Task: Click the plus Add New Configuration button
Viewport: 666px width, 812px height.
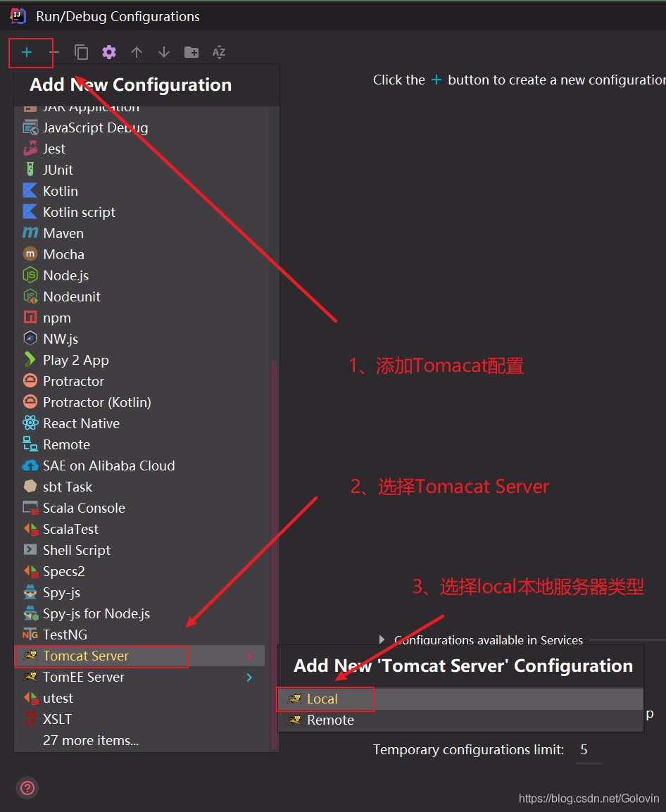Action: [27, 52]
